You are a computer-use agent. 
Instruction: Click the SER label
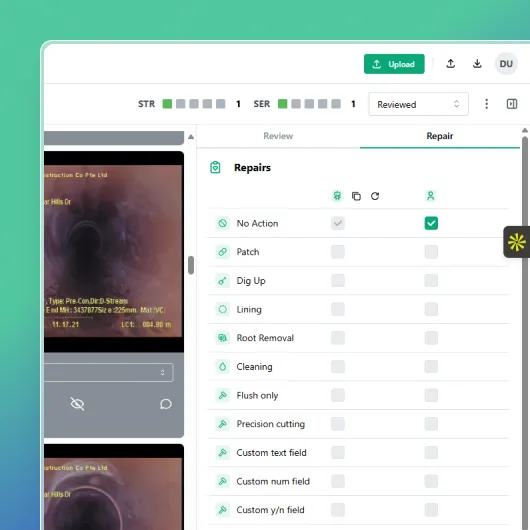(x=262, y=104)
